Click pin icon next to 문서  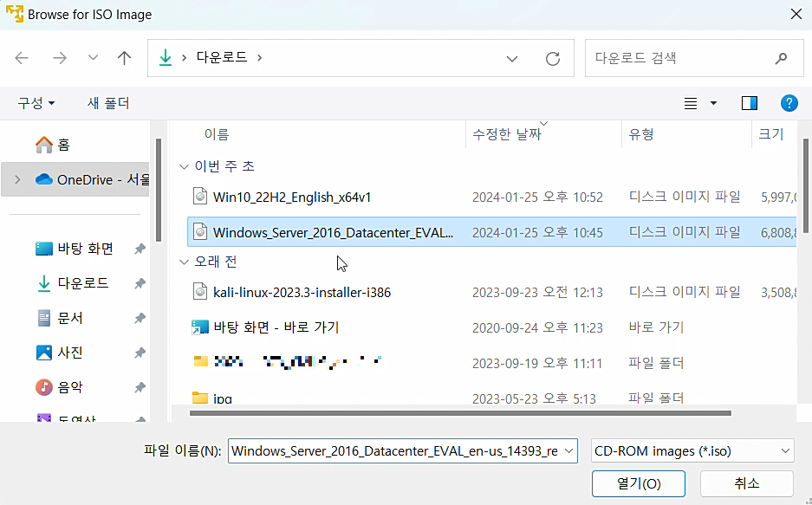coord(140,319)
